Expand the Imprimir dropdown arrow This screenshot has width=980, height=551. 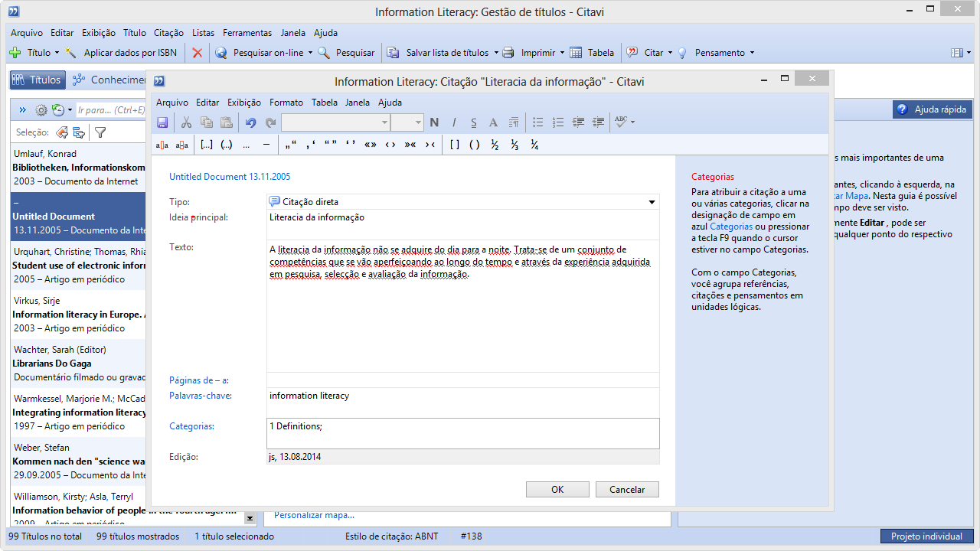pyautogui.click(x=562, y=53)
